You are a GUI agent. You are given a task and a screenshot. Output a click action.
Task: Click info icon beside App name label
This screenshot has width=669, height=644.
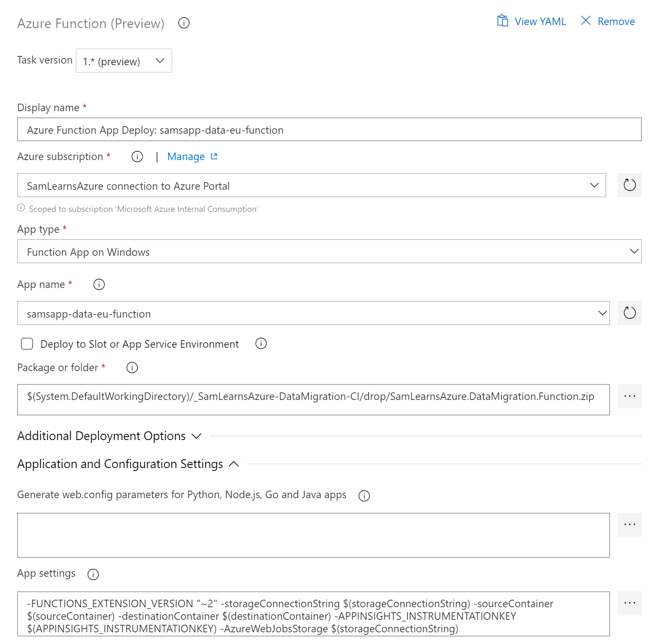(x=99, y=285)
